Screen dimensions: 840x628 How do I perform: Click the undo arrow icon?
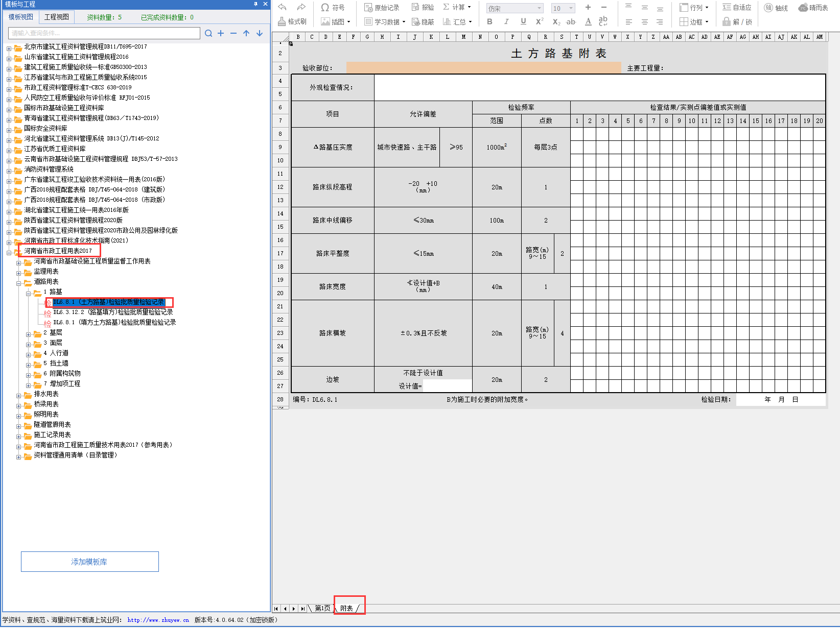pyautogui.click(x=283, y=7)
